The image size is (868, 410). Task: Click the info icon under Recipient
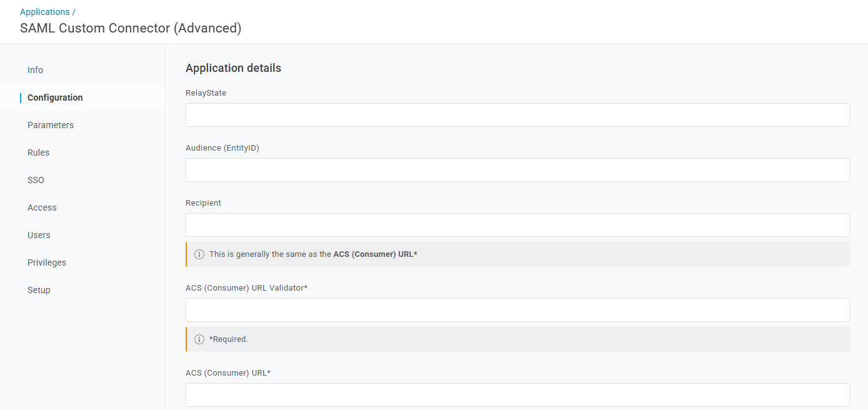pos(199,254)
